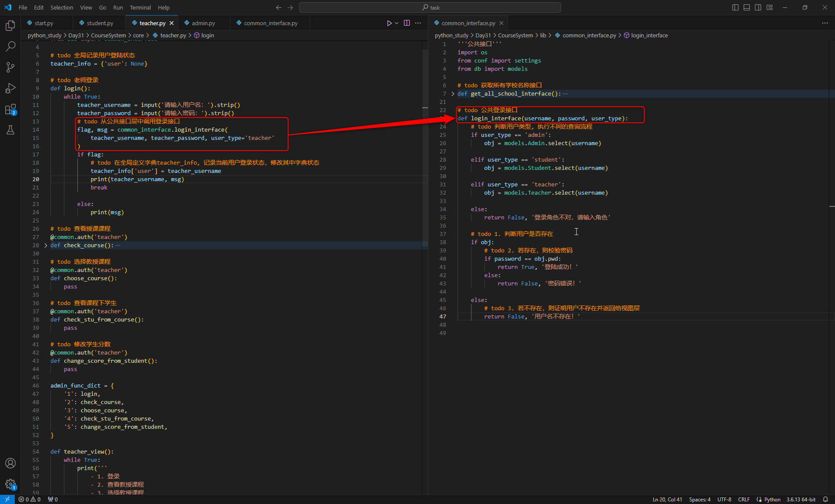Open Source Control view

coord(10,67)
